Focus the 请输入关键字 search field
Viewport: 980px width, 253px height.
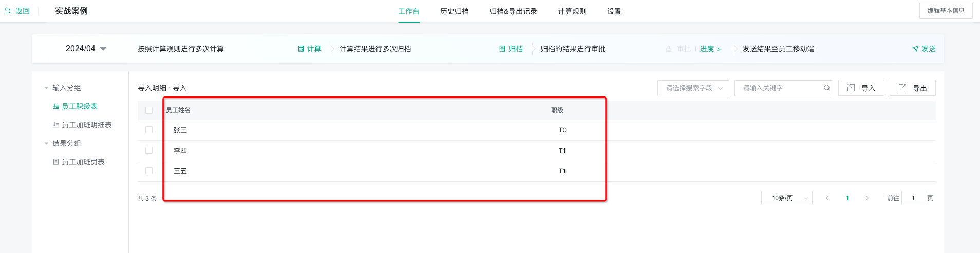[780, 88]
